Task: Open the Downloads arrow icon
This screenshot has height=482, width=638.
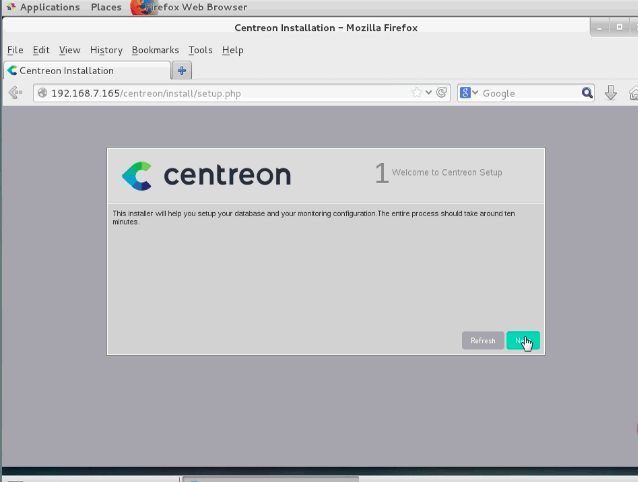Action: (610, 93)
